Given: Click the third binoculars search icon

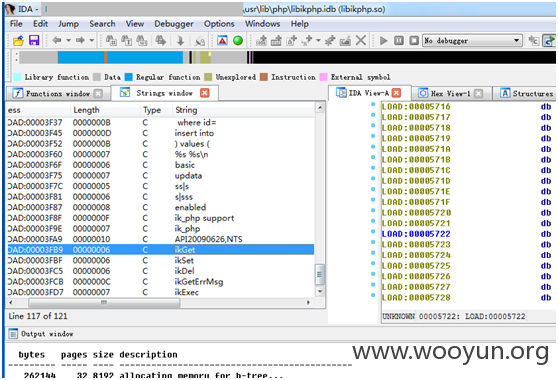Looking at the screenshot, I should (x=142, y=41).
